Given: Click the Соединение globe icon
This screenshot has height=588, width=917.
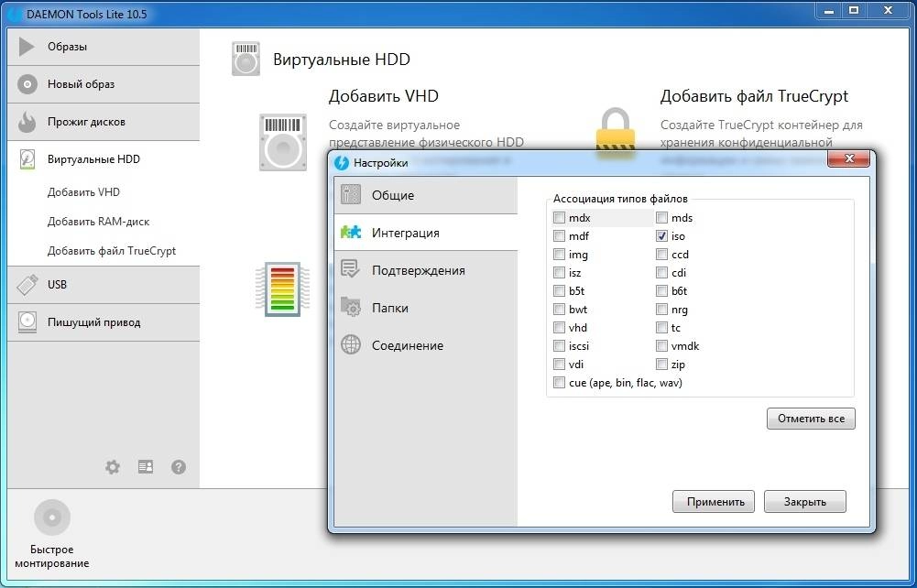Looking at the screenshot, I should tap(351, 345).
